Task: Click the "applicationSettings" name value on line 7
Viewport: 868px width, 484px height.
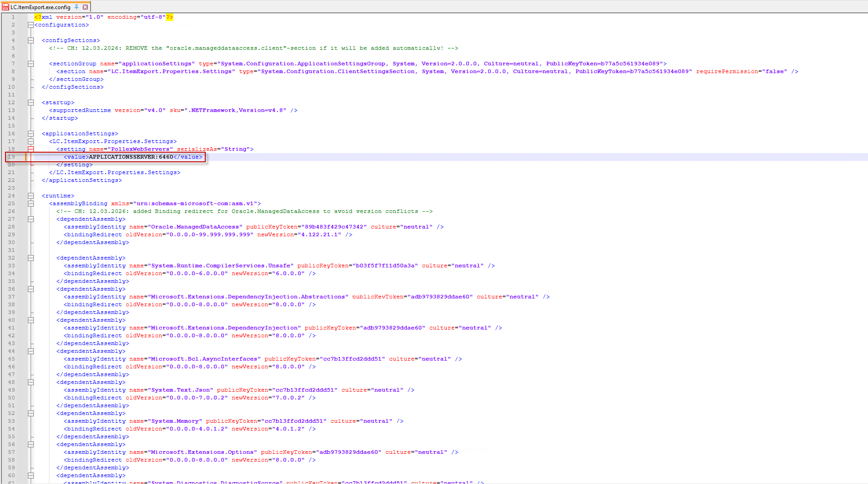Action: pos(157,64)
